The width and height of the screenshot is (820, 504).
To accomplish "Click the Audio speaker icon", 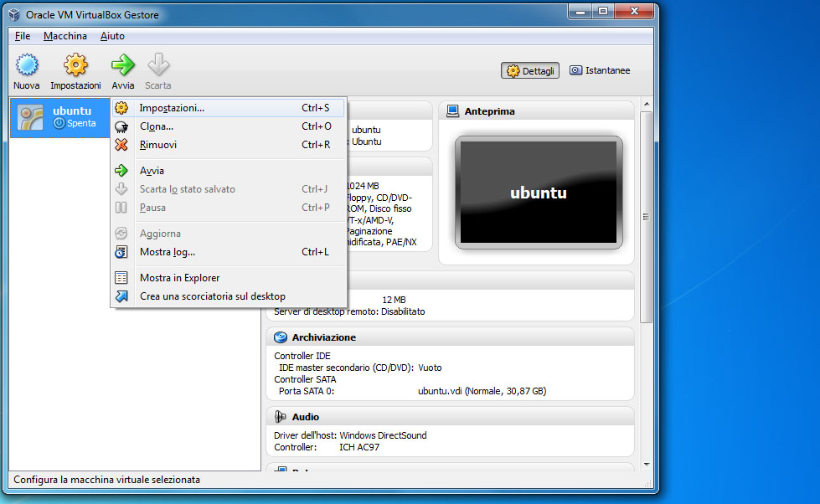I will [x=281, y=417].
